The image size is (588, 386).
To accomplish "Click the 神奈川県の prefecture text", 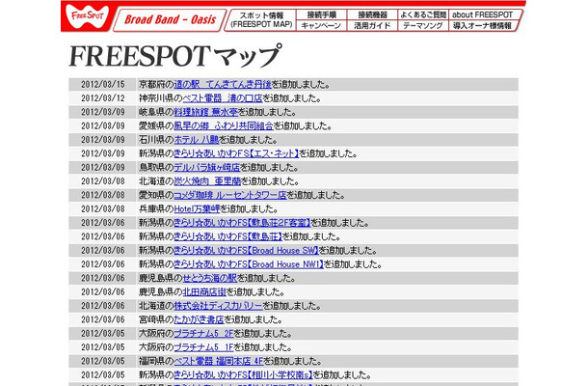I will tap(161, 98).
